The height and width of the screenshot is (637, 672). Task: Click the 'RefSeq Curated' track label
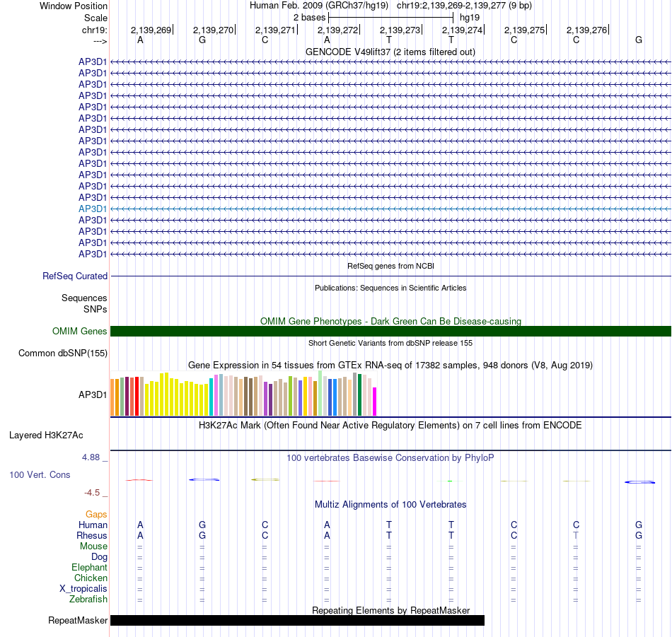click(x=74, y=276)
